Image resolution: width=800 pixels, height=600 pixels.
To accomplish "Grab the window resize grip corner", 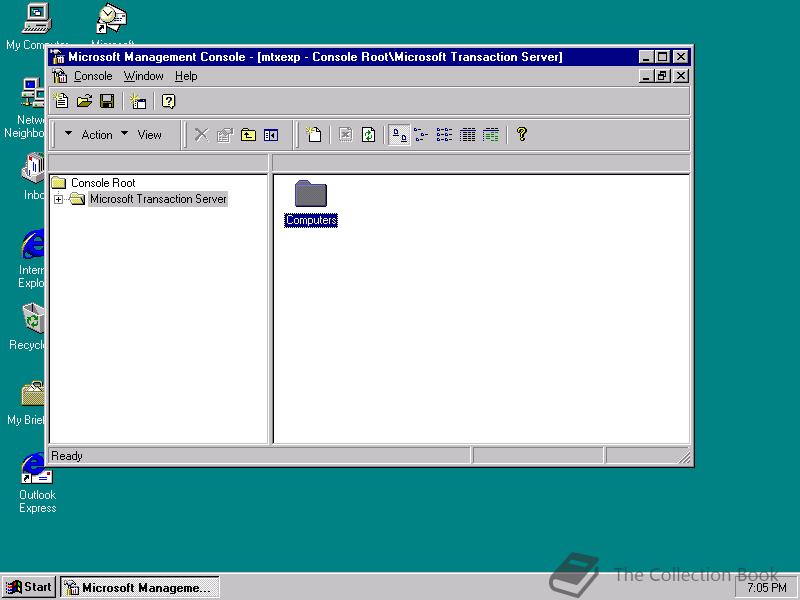I will [684, 458].
